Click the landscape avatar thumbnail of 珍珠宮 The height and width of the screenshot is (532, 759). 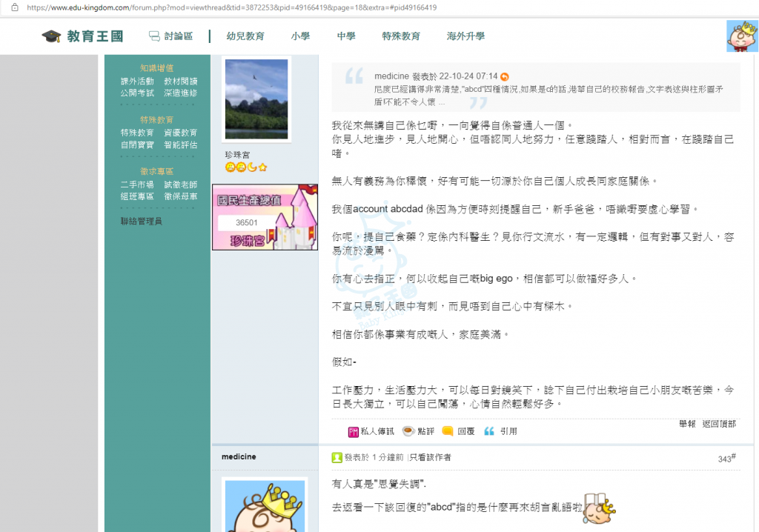(x=256, y=99)
